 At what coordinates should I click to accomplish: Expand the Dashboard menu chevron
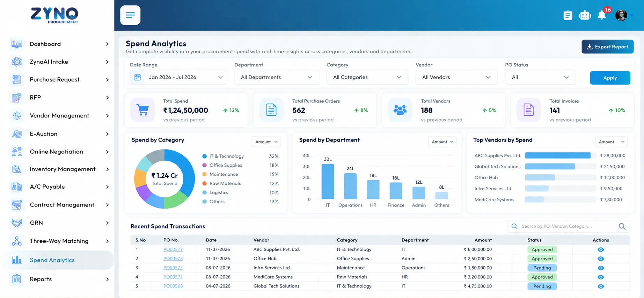coord(107,44)
